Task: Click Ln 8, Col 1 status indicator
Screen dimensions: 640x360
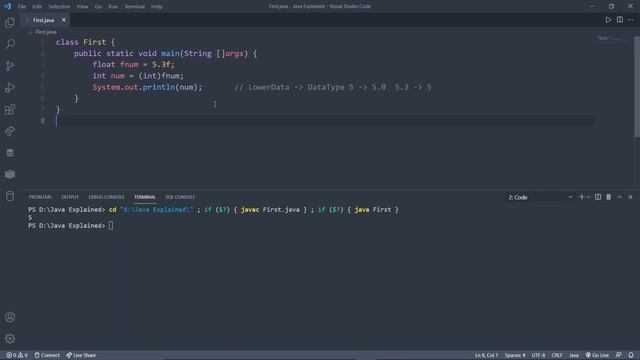Action: (x=486, y=355)
